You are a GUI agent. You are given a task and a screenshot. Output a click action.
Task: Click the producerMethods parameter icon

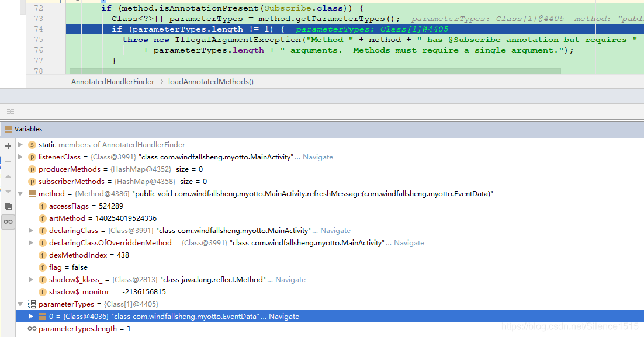pos(32,169)
